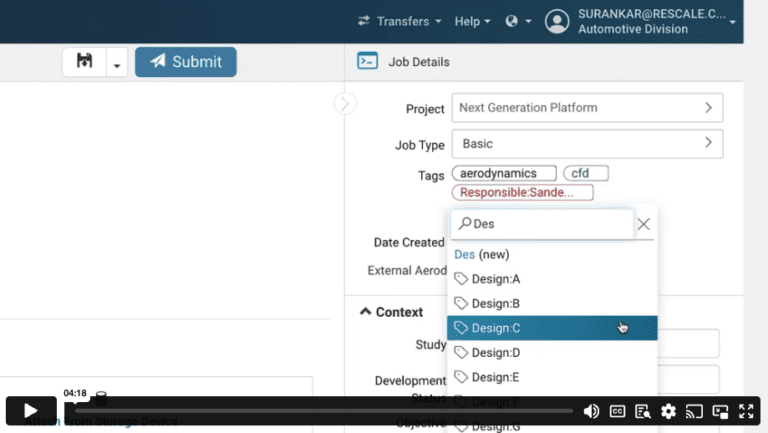
Task: Open the Project dropdown Next Generation Platform
Action: (x=587, y=108)
